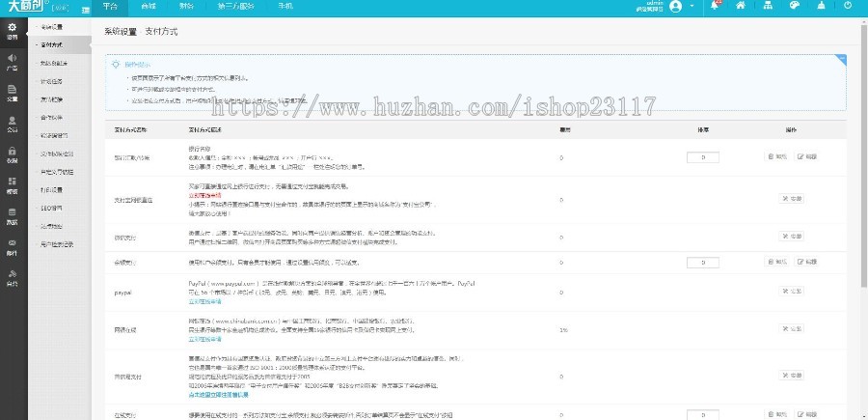868x420 pixels.
Task: Open 计划任务 in the settings submenu
Action: pyautogui.click(x=52, y=81)
